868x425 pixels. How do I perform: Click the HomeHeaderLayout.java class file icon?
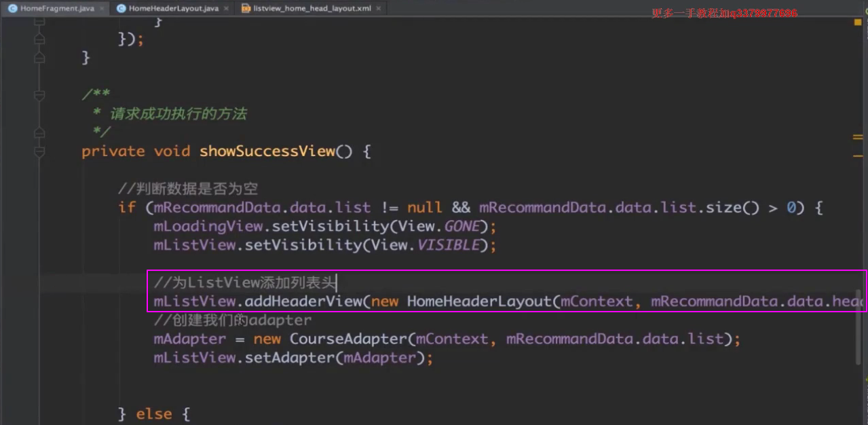[x=121, y=8]
